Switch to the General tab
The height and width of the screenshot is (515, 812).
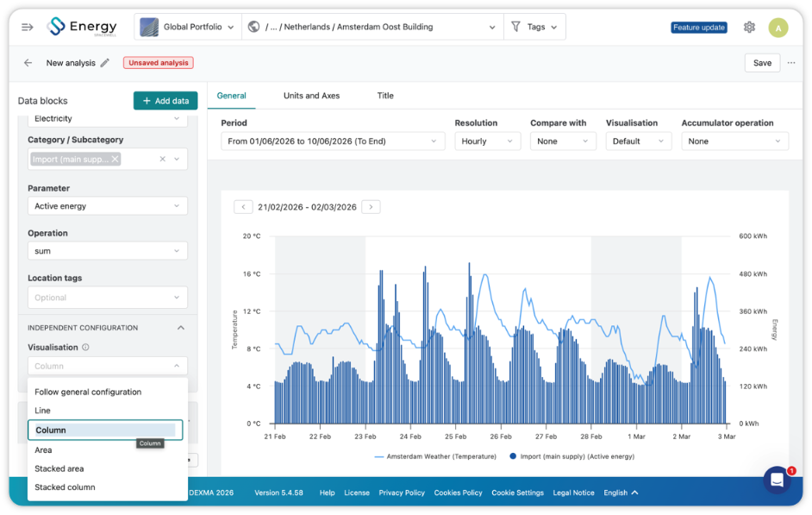(232, 96)
